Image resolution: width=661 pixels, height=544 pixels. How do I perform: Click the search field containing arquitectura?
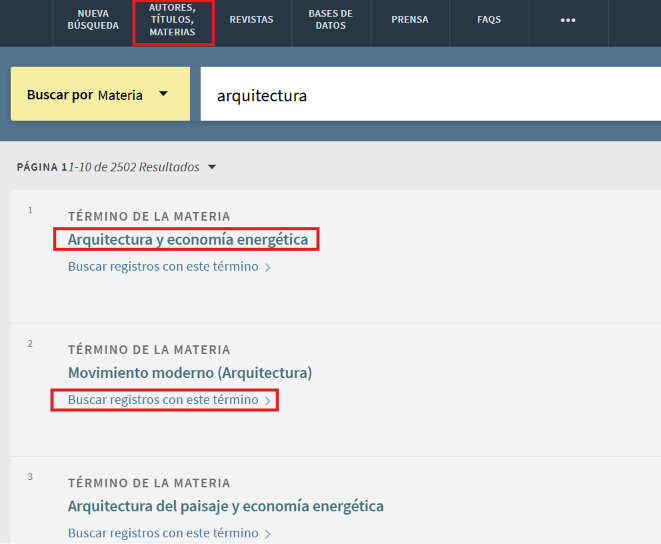pyautogui.click(x=431, y=94)
